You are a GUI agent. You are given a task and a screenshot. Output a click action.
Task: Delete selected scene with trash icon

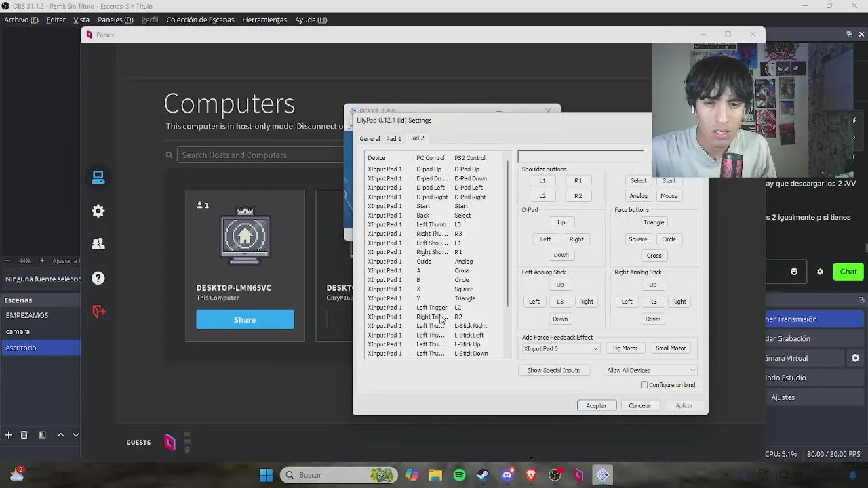pos(24,435)
